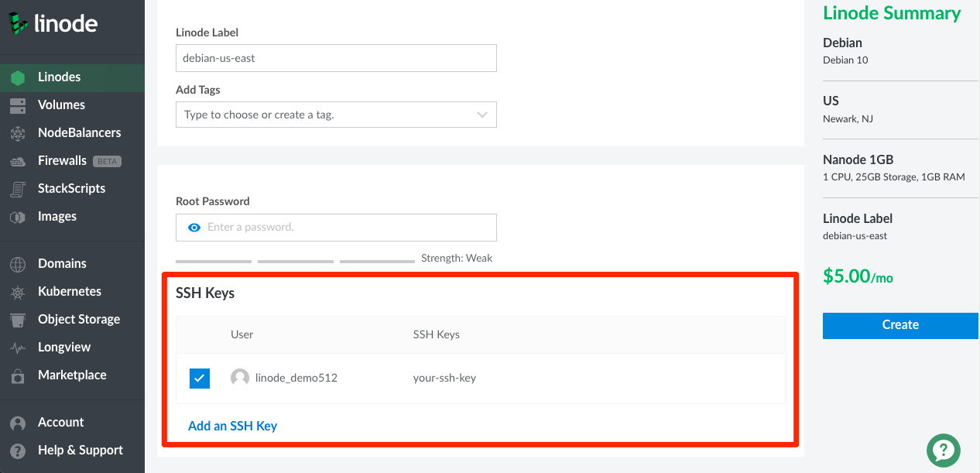
Task: Go to Marketplace in the sidebar
Action: [72, 375]
